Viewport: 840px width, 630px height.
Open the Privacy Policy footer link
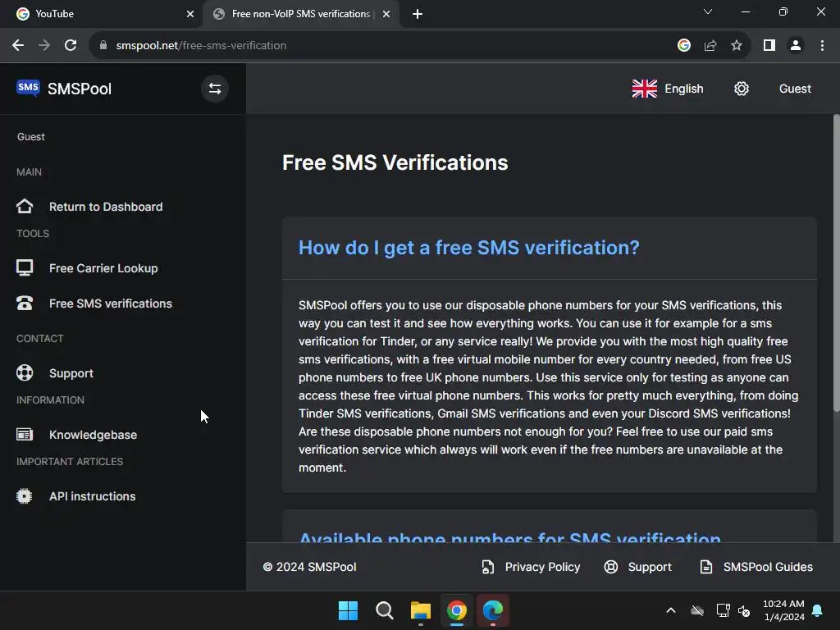(x=542, y=567)
